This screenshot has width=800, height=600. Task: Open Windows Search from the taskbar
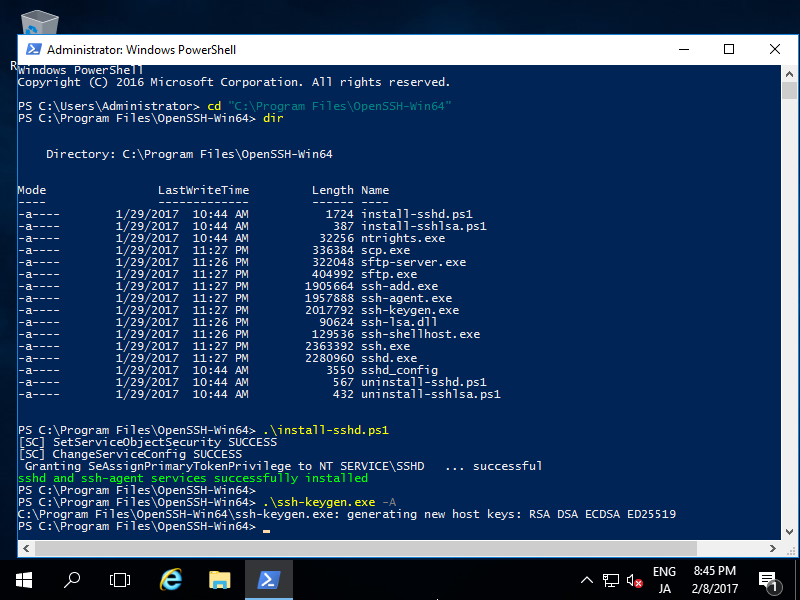click(71, 580)
